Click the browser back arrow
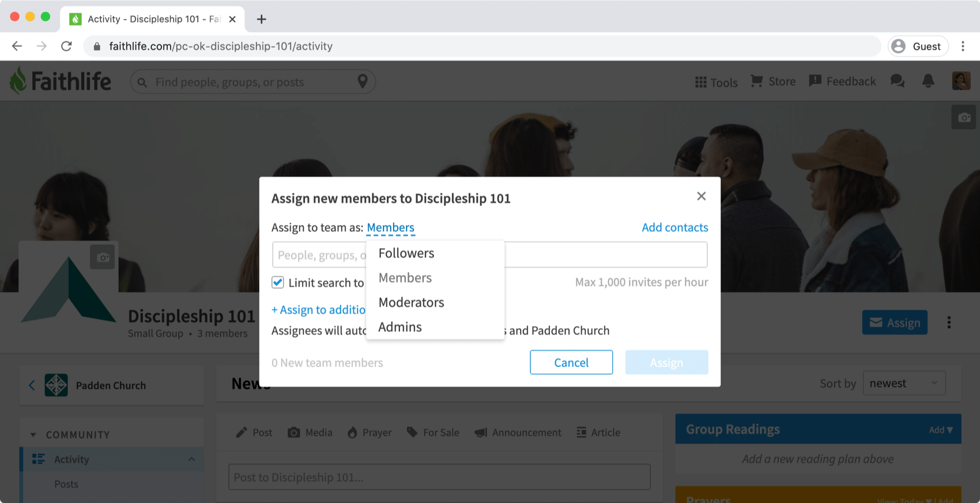The image size is (980, 503). click(17, 46)
